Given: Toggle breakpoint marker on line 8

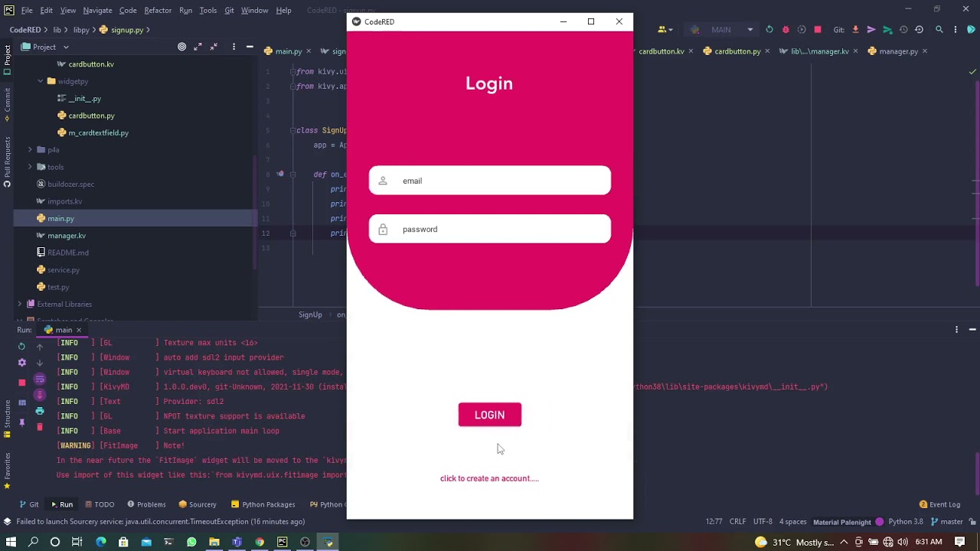Looking at the screenshot, I should [281, 174].
